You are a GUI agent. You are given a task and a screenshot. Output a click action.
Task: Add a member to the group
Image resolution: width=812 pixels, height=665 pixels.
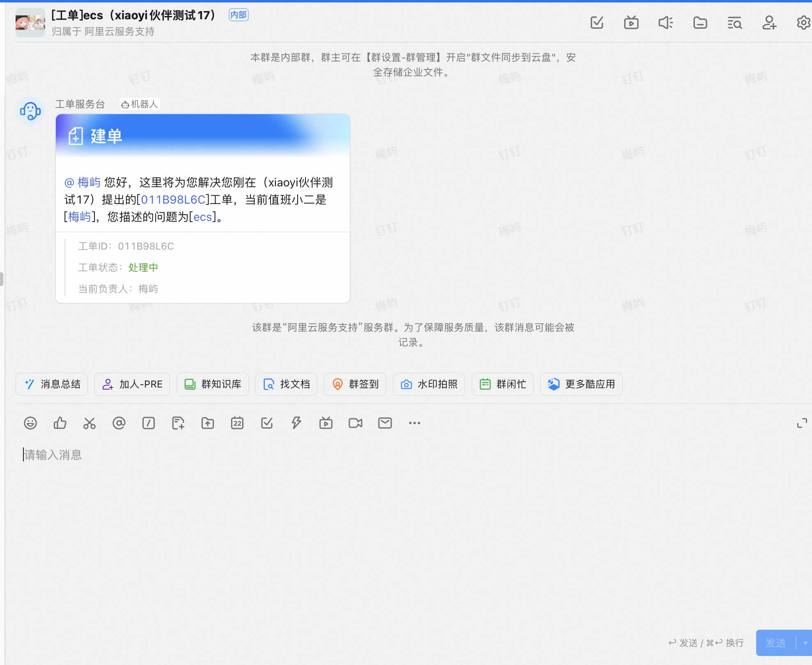(769, 23)
